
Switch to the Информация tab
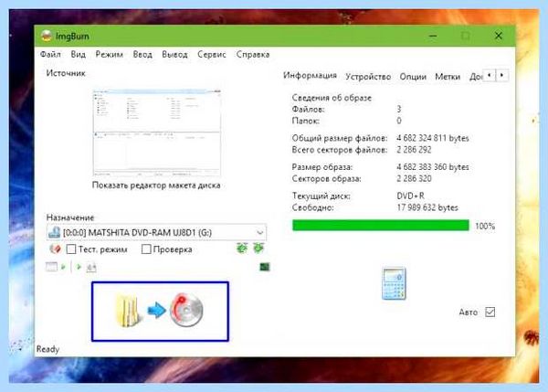coord(310,76)
